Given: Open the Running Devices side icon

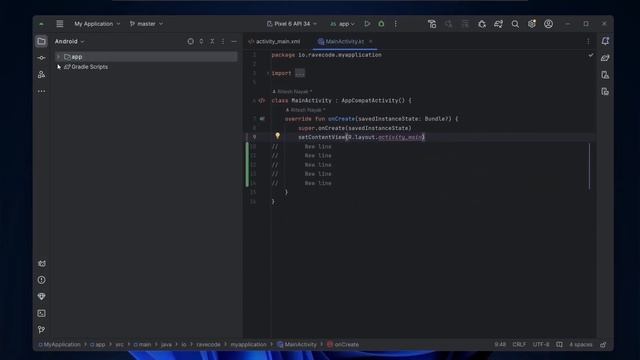Looking at the screenshot, I should tap(605, 91).
